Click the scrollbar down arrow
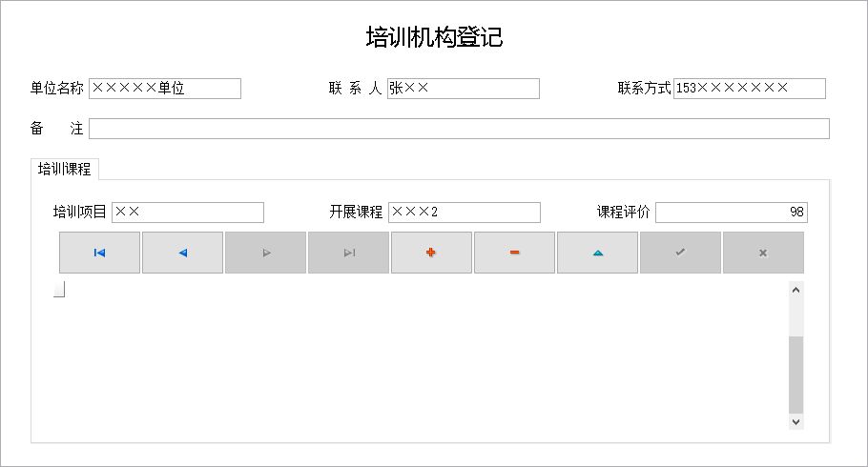 click(x=796, y=421)
